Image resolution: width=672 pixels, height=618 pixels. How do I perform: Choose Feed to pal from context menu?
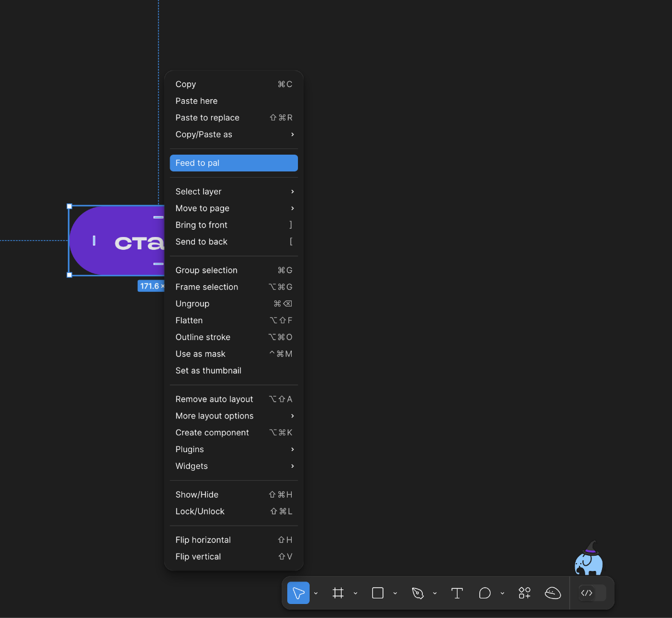click(234, 163)
